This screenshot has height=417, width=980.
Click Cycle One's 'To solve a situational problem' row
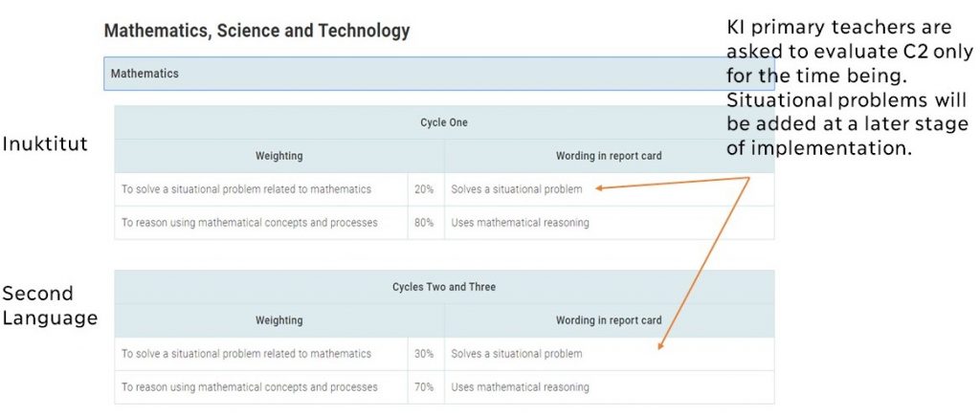(246, 189)
